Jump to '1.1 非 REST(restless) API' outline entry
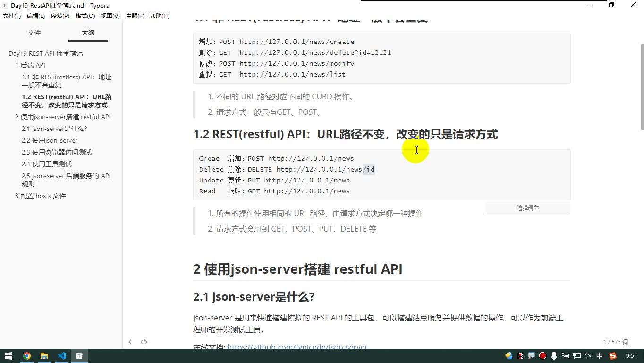The height and width of the screenshot is (363, 644). [67, 81]
